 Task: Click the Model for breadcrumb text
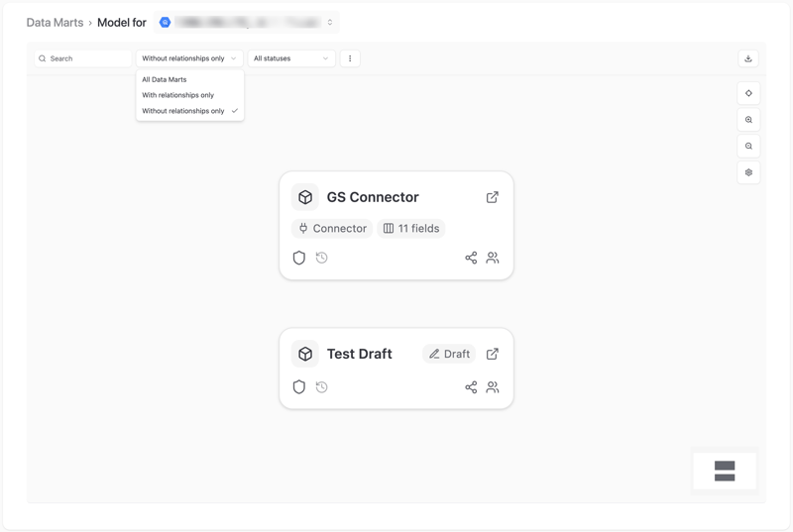121,23
